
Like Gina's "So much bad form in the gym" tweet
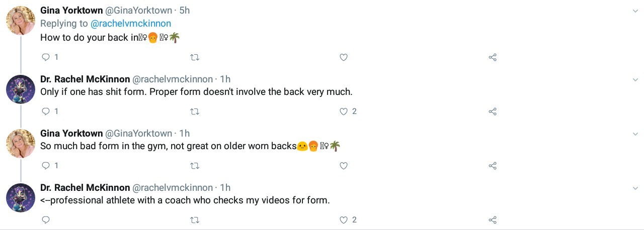(x=344, y=166)
